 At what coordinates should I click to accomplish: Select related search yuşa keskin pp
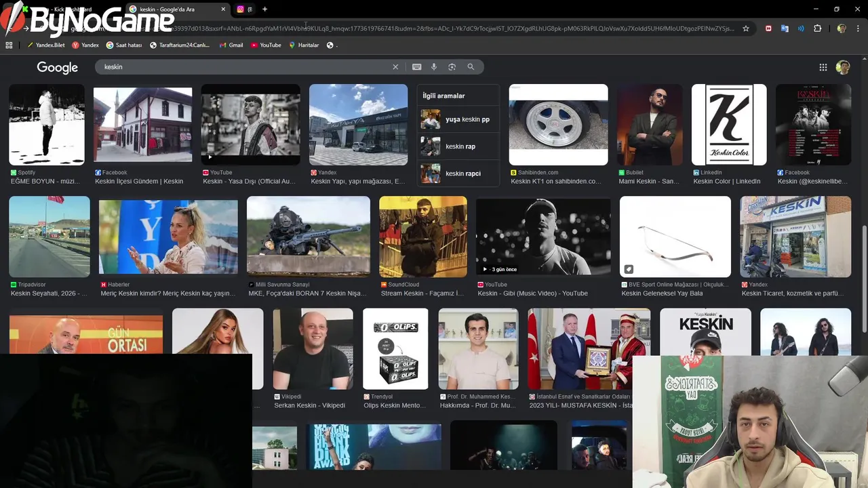458,119
